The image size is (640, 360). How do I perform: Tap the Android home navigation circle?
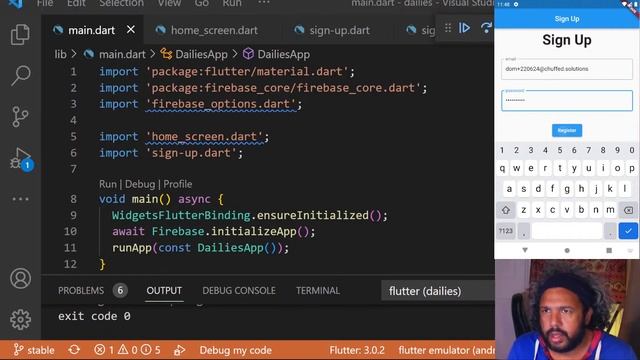tap(567, 251)
